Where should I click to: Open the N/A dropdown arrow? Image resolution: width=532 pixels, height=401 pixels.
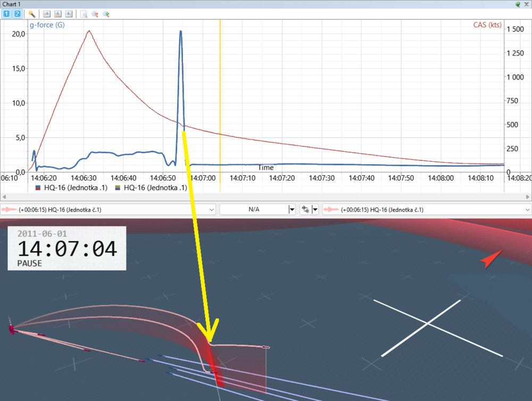(292, 209)
